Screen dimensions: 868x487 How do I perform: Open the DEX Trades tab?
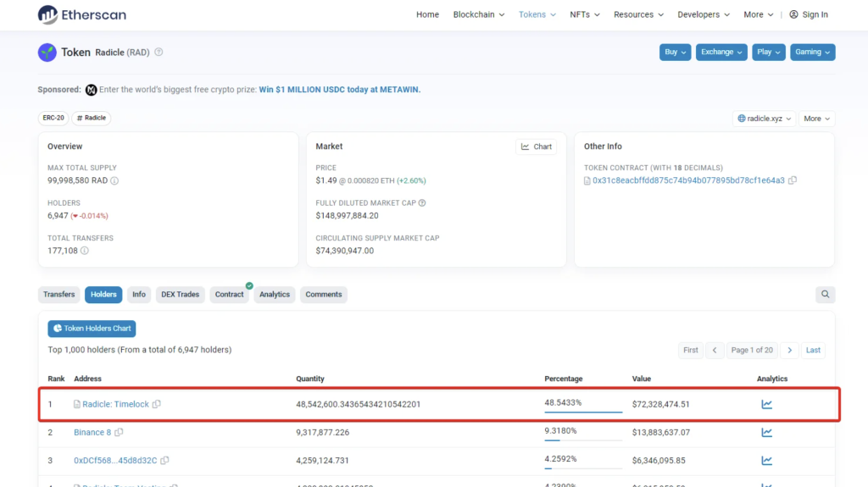pyautogui.click(x=180, y=295)
